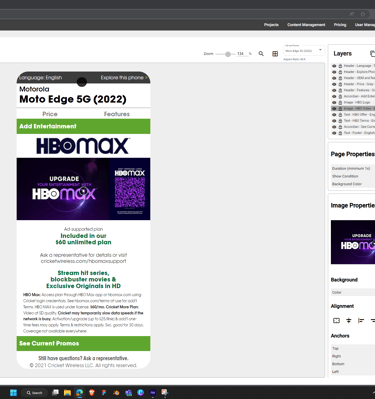This screenshot has height=399, width=375.
Task: Click lock icon of Header - Features layer
Action: click(340, 90)
